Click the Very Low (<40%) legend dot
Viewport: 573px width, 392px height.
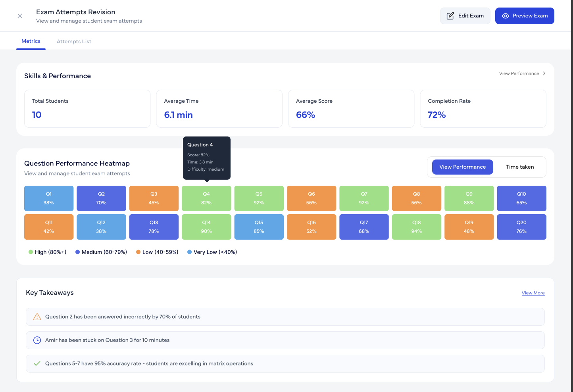coord(190,252)
